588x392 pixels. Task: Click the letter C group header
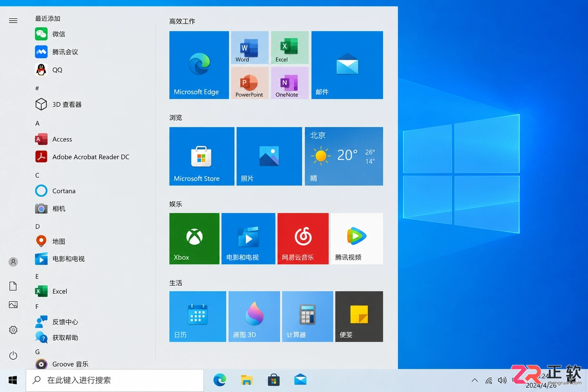37,175
